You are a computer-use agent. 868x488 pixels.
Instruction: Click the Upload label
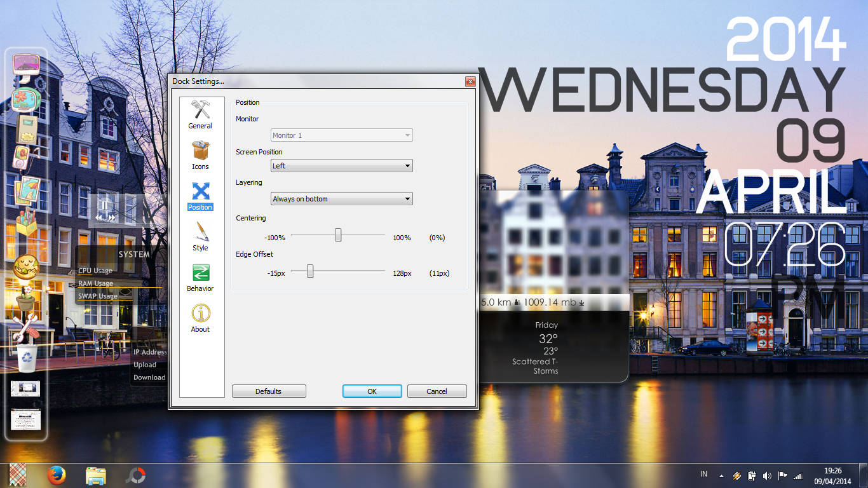pyautogui.click(x=145, y=365)
